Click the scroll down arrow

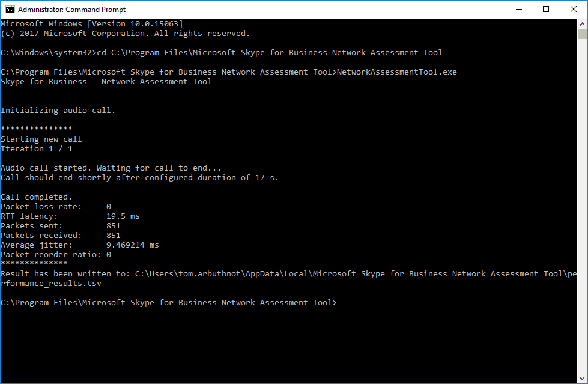click(x=583, y=379)
